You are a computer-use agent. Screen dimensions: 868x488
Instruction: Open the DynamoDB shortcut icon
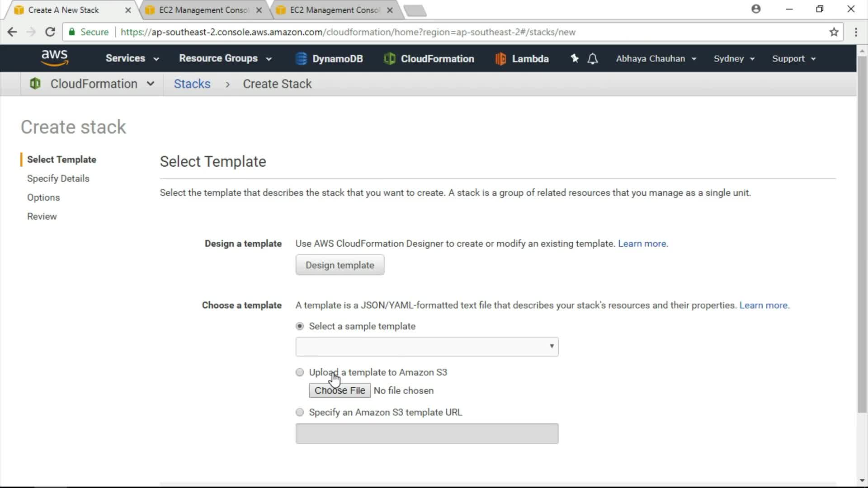[x=301, y=59]
